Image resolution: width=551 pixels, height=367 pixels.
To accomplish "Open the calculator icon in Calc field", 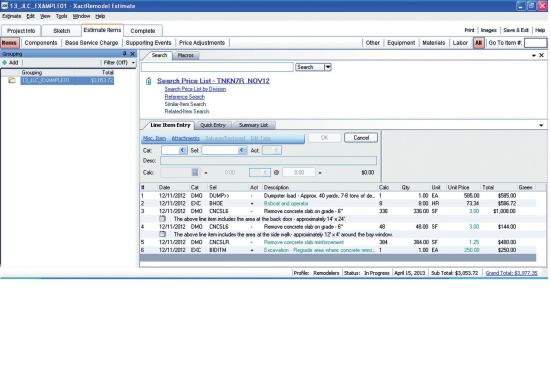I will coord(195,172).
